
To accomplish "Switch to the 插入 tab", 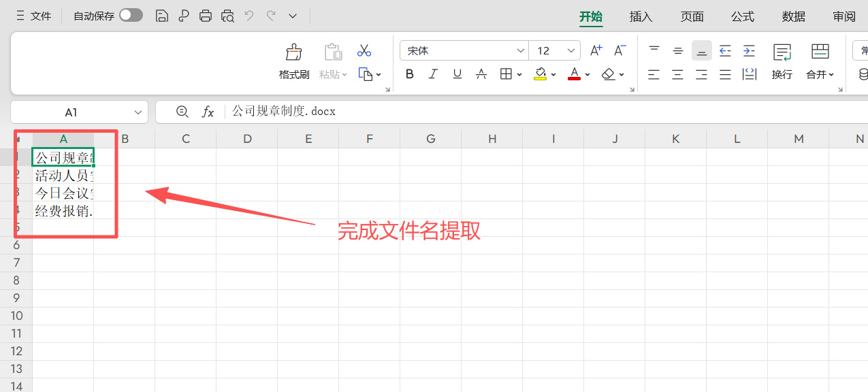I will (641, 16).
